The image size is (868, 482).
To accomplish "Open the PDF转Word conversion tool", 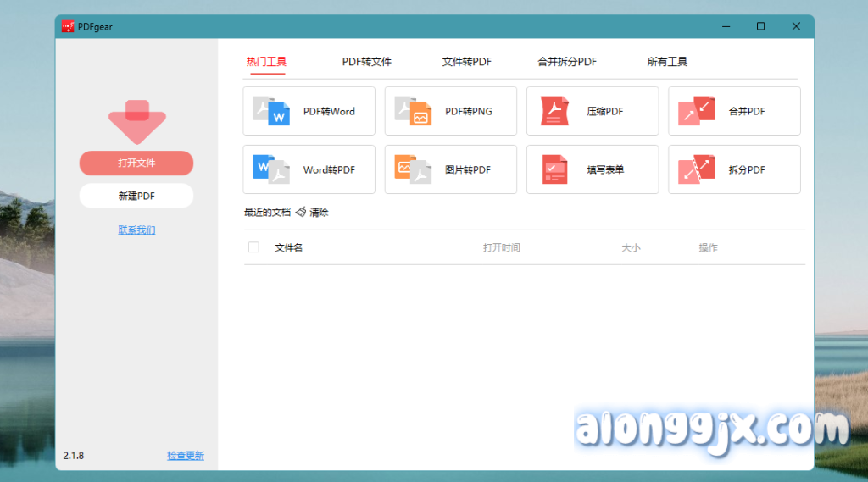I will coord(309,111).
